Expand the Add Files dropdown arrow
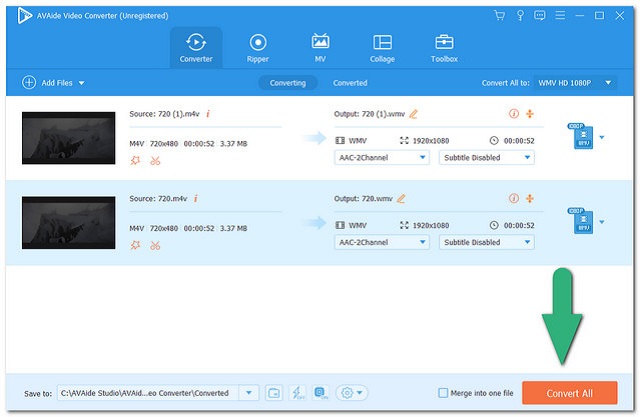 coord(82,83)
